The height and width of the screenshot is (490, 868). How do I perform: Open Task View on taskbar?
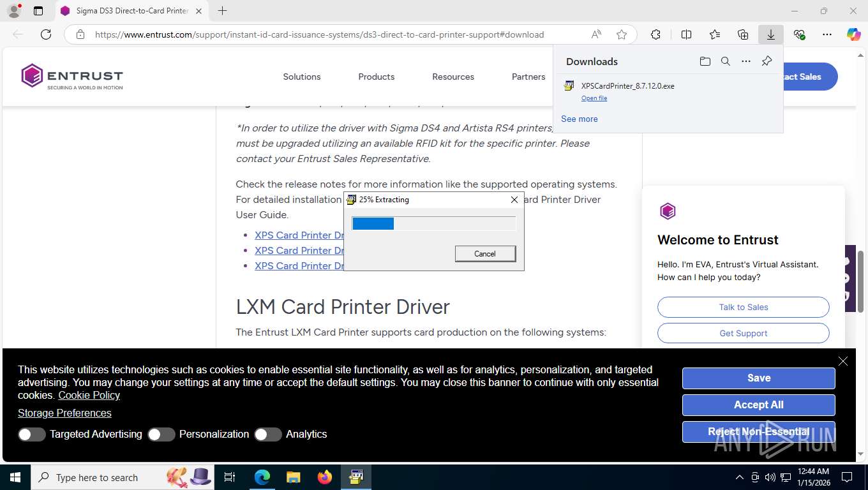pyautogui.click(x=230, y=477)
